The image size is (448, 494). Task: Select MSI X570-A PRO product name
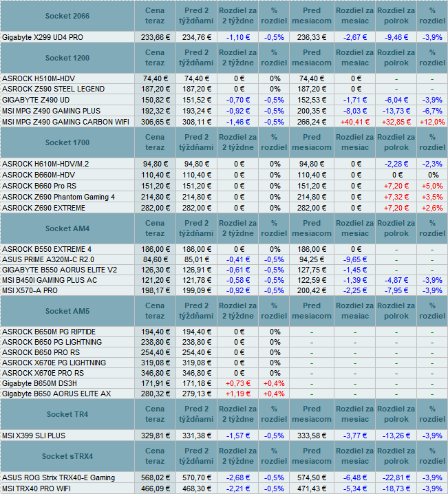30,290
